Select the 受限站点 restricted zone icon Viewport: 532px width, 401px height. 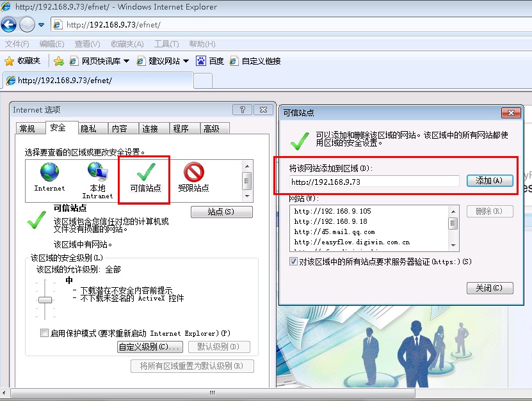coord(193,171)
